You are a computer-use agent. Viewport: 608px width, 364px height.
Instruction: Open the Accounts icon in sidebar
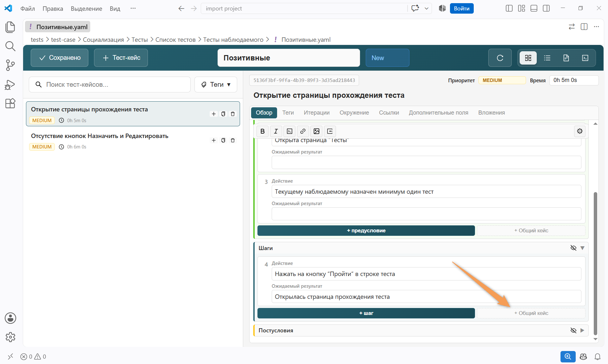[x=10, y=318]
